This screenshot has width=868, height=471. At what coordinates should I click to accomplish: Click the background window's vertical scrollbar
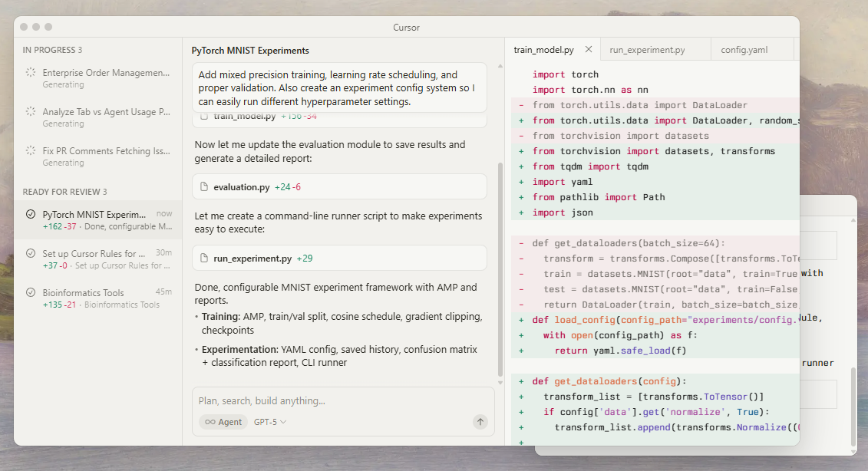(x=853, y=406)
